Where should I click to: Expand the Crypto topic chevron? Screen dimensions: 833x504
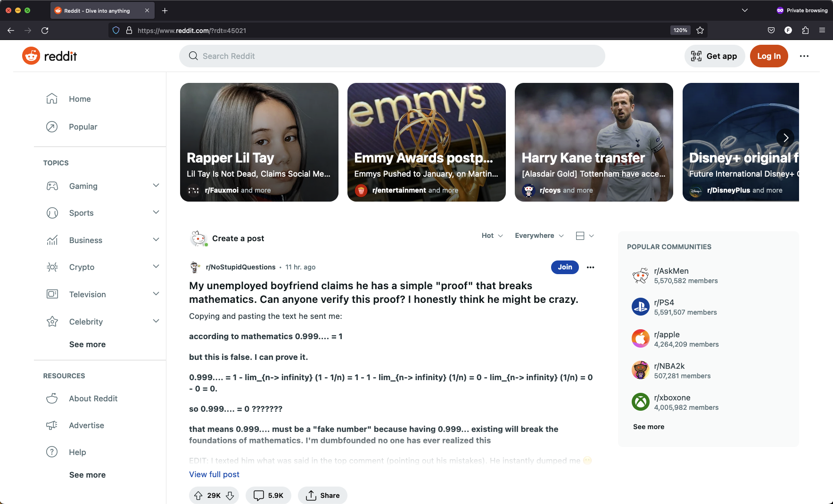point(156,267)
